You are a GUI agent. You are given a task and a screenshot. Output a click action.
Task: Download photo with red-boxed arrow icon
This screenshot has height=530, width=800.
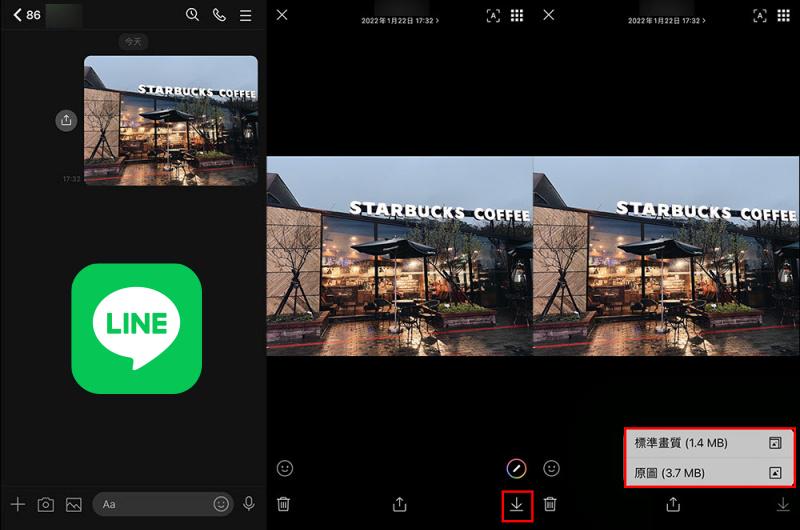point(517,505)
